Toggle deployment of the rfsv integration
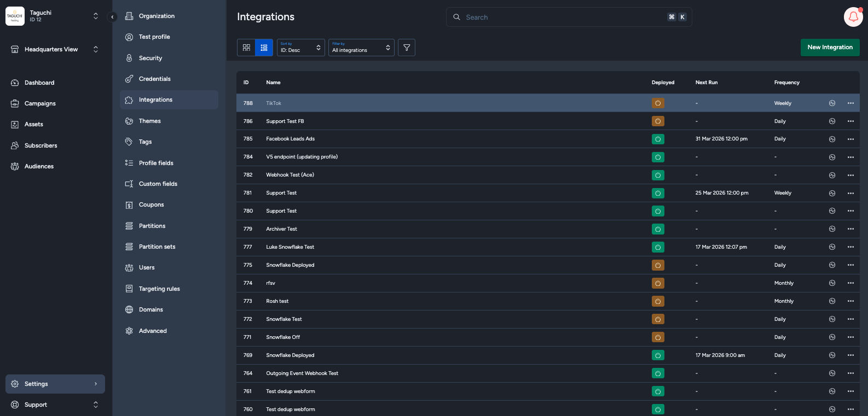The height and width of the screenshot is (416, 868). pyautogui.click(x=658, y=283)
